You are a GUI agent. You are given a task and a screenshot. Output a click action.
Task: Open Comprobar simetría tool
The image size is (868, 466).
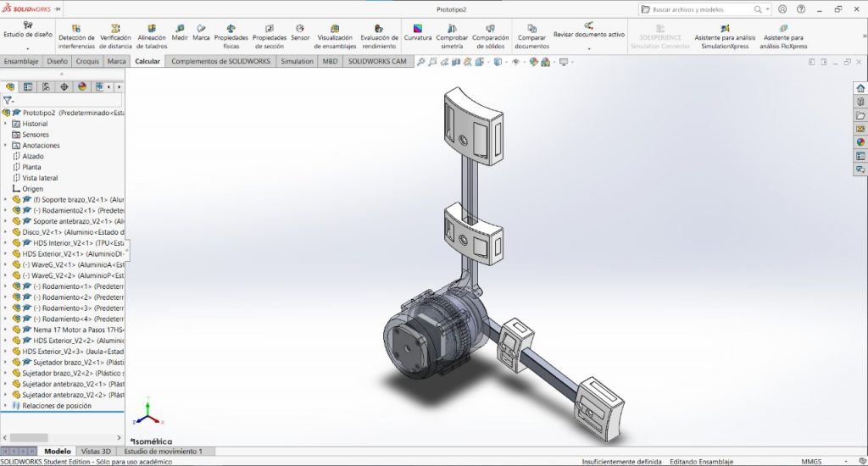[452, 36]
